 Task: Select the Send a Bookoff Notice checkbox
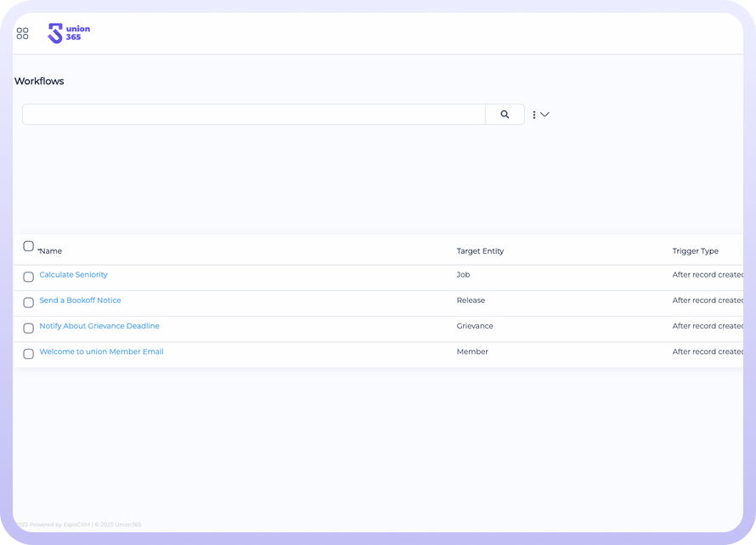pyautogui.click(x=28, y=302)
